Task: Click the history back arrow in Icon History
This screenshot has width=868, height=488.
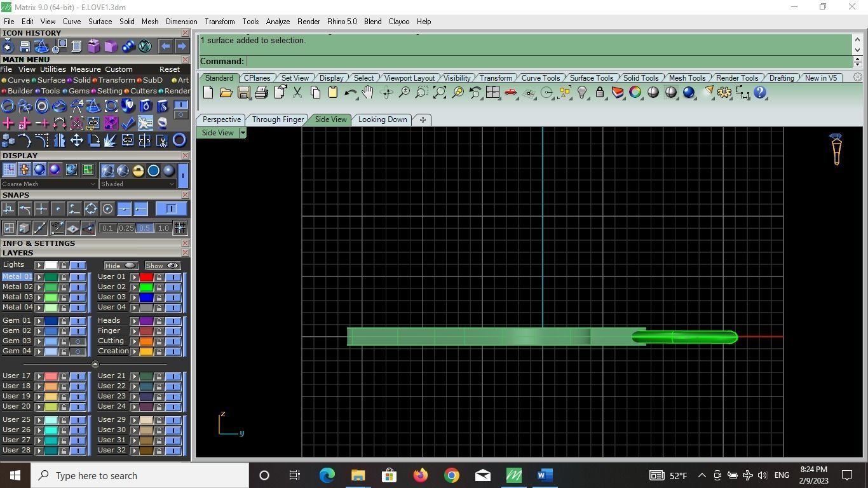Action: (165, 46)
